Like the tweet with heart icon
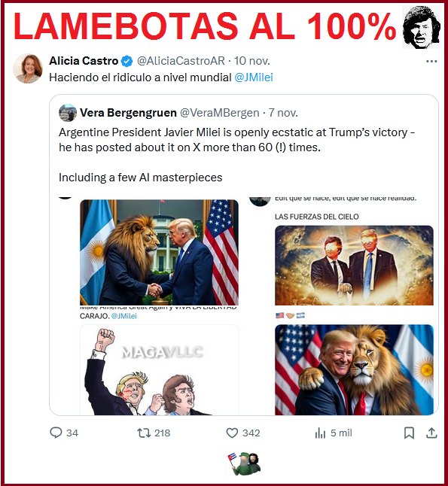This screenshot has height=486, width=448. click(x=232, y=433)
